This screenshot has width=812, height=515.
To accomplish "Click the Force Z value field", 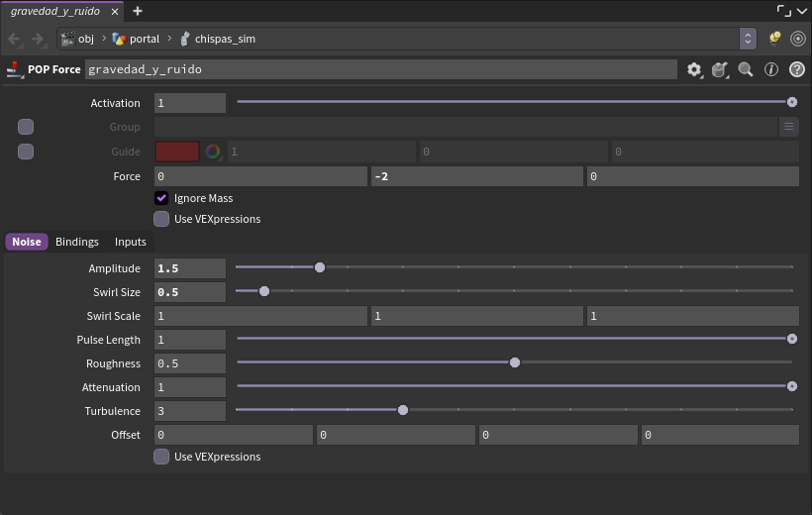I will coord(693,176).
